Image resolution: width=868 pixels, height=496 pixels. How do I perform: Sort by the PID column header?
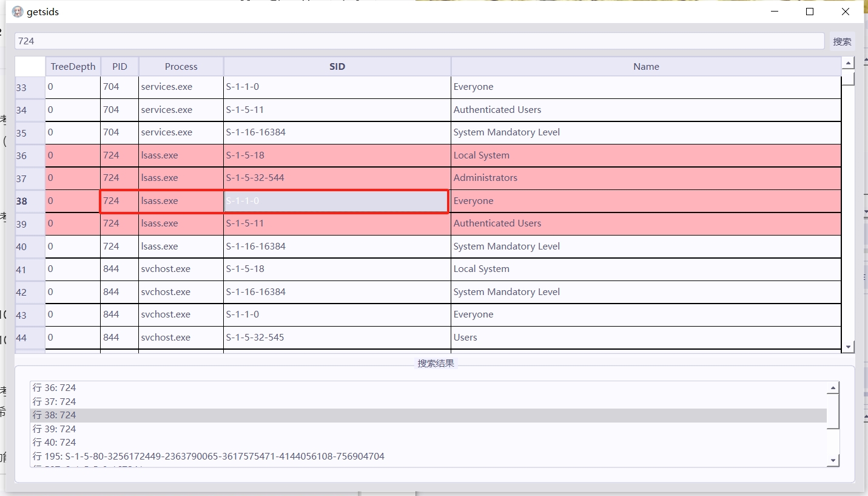(x=119, y=67)
